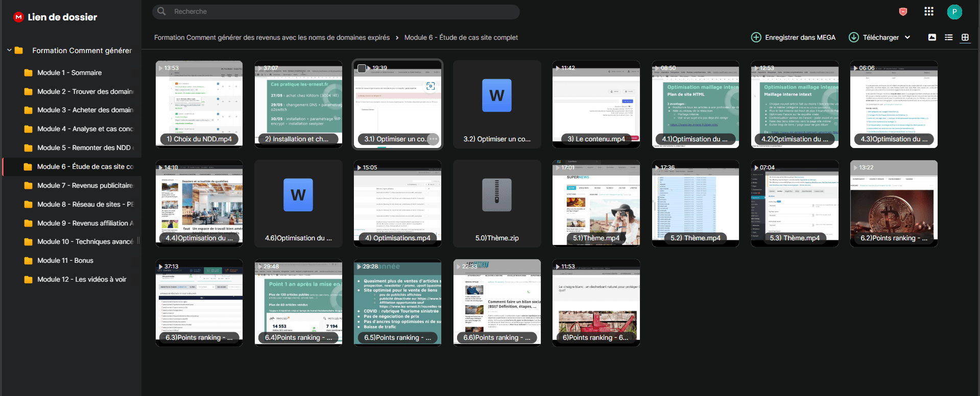Click the MEGA logo icon
This screenshot has height=396, width=980.
(x=18, y=17)
